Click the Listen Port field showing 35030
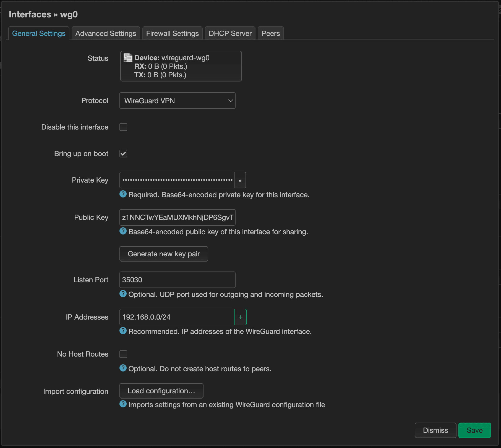The width and height of the screenshot is (501, 448). coord(178,280)
